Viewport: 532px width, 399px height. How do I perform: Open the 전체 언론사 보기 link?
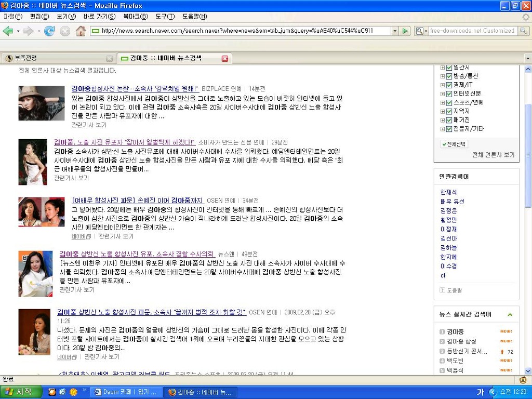[x=494, y=155]
